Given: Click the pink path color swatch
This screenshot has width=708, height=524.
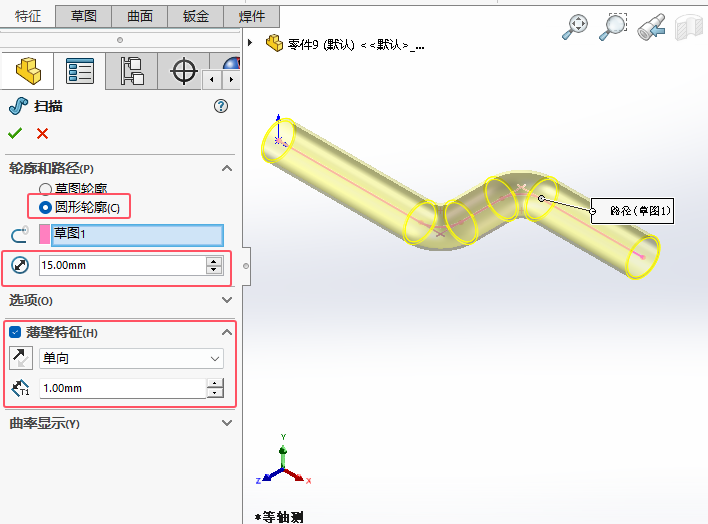Looking at the screenshot, I should 44,234.
